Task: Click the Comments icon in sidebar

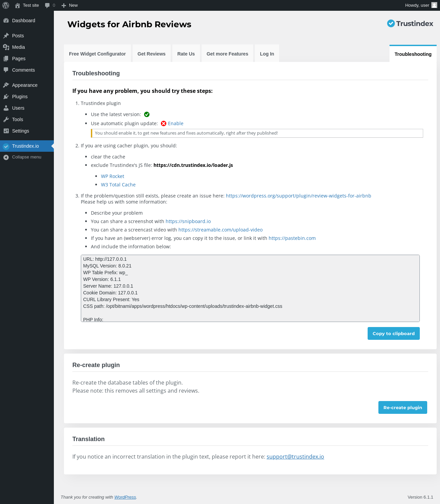Action: pos(6,70)
